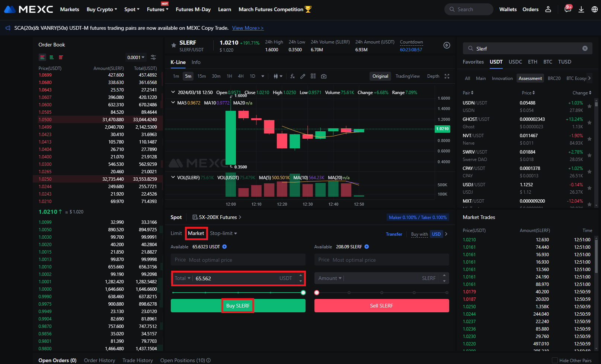
Task: Open the Wallets link
Action: pyautogui.click(x=508, y=9)
